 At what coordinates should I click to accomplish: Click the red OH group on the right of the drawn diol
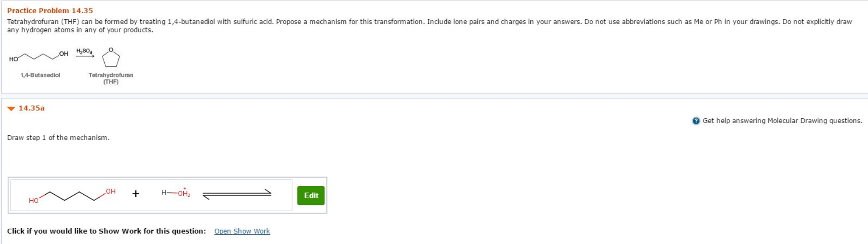pos(111,191)
